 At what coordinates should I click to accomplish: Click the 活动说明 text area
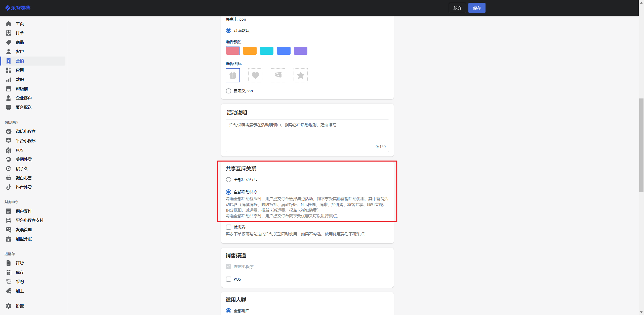coord(307,136)
